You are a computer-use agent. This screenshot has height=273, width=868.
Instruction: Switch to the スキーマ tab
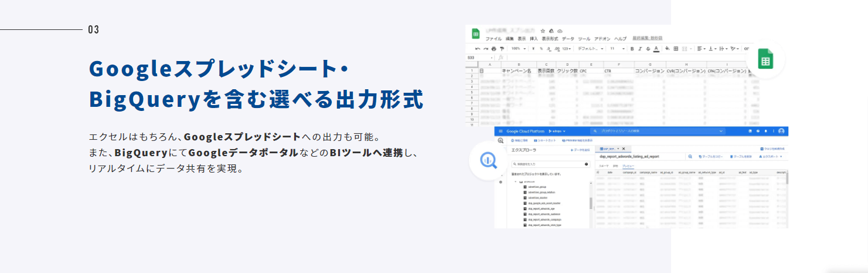(x=604, y=166)
